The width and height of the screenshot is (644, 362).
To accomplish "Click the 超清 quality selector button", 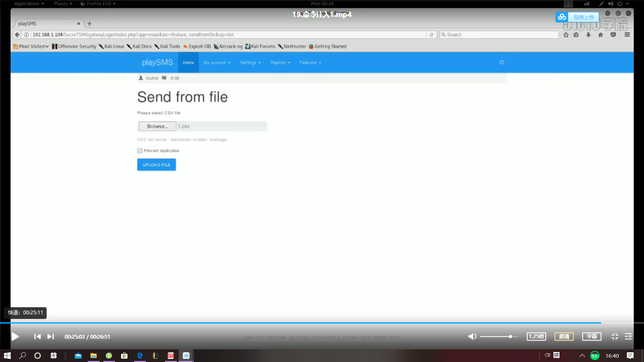I will pyautogui.click(x=563, y=337).
